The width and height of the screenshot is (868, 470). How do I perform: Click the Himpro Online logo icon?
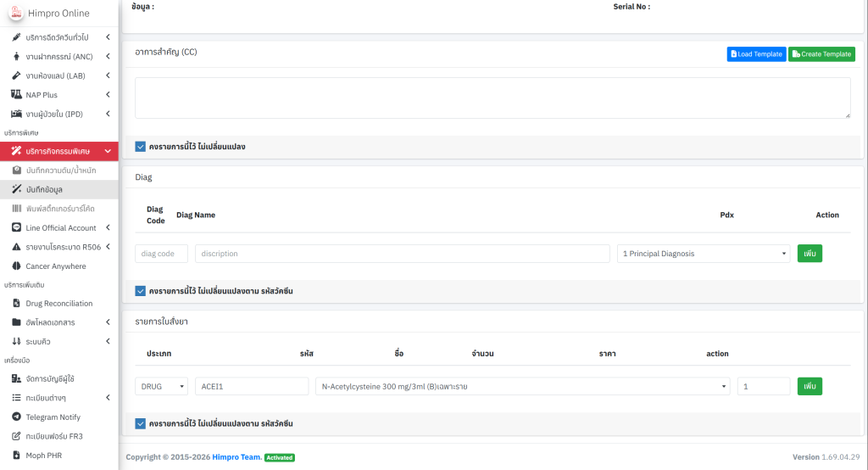tap(16, 14)
